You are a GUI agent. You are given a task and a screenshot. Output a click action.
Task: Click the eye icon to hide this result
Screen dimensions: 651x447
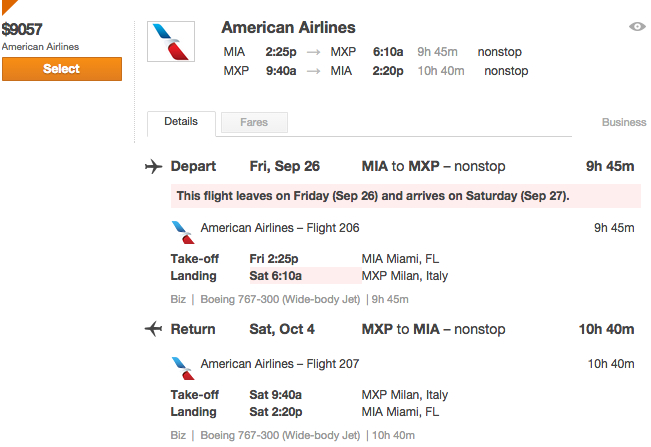[x=637, y=27]
